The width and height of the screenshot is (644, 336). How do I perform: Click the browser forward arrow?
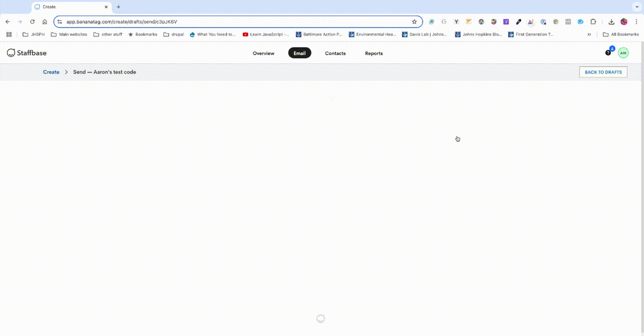pyautogui.click(x=20, y=21)
